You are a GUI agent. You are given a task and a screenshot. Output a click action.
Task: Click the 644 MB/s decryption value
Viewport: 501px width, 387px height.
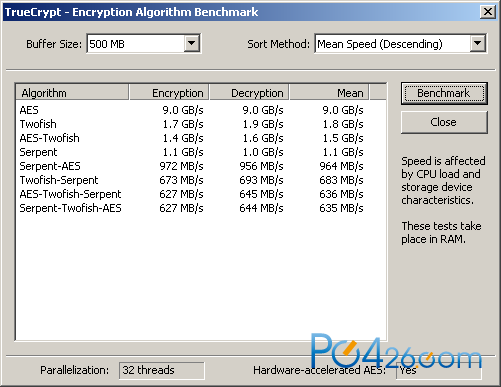coord(261,208)
